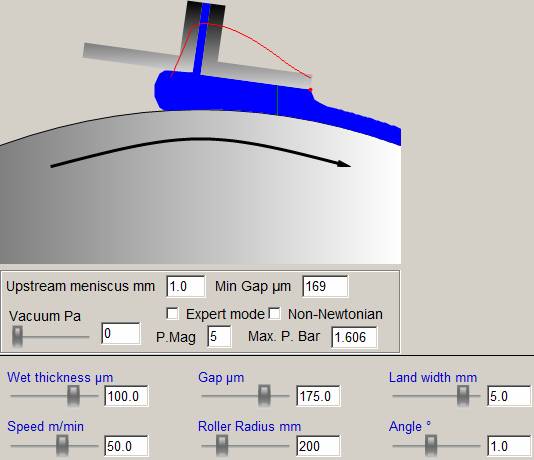Image resolution: width=534 pixels, height=460 pixels.
Task: Tick the Non-Newtonian checkbox
Action: click(274, 314)
